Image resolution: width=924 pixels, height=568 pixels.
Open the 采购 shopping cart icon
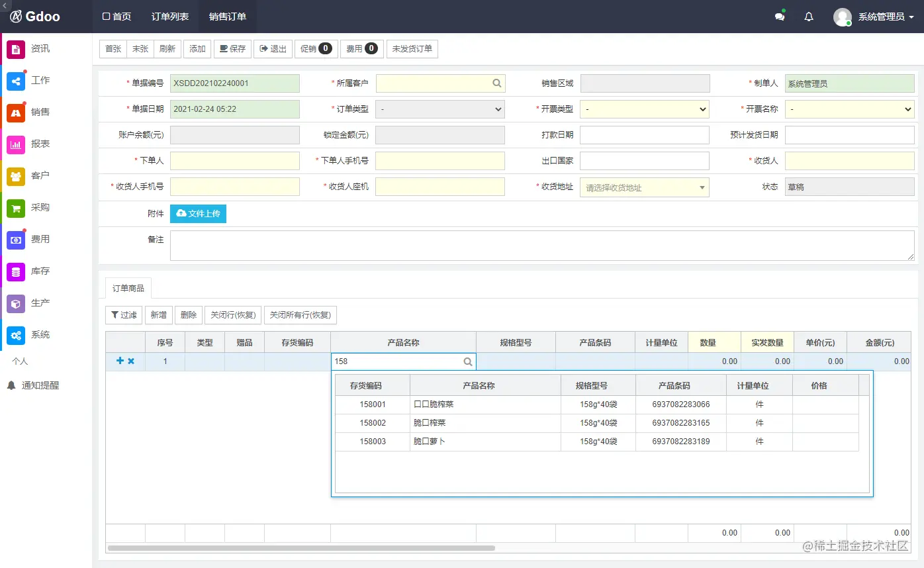(x=16, y=208)
